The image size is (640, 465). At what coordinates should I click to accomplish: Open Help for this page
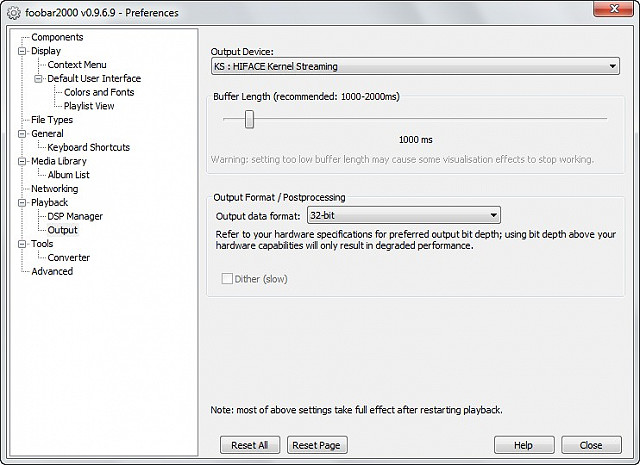(524, 445)
